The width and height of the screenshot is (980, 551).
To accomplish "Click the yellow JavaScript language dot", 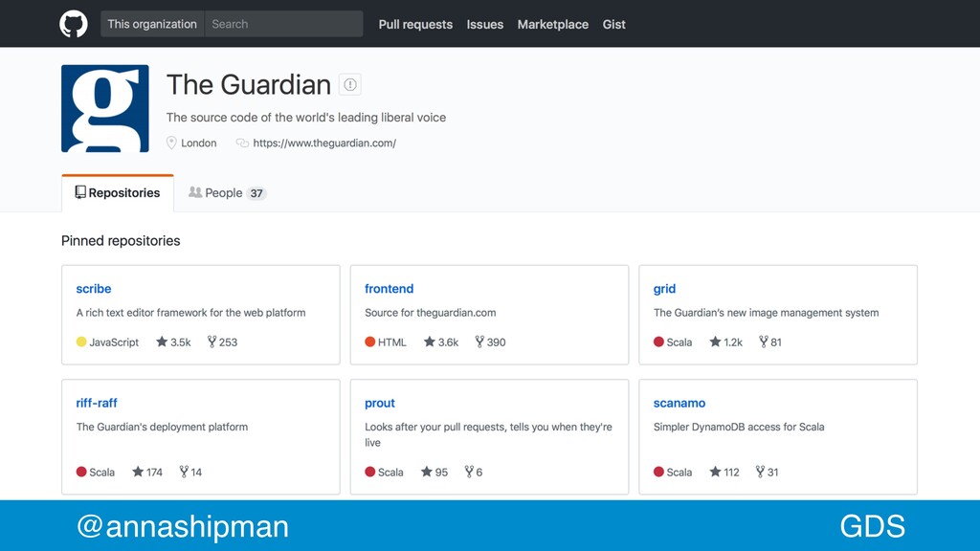I will 81,342.
